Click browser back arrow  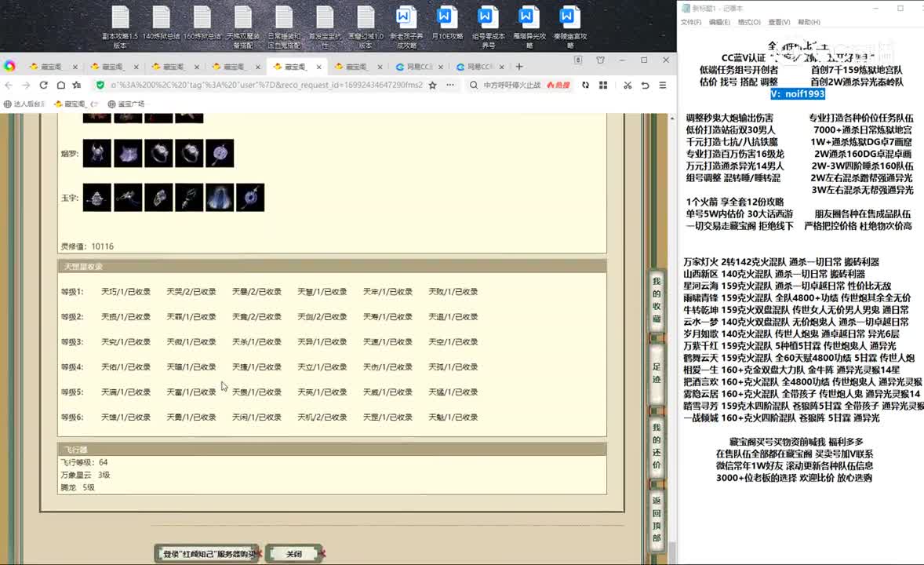9,85
